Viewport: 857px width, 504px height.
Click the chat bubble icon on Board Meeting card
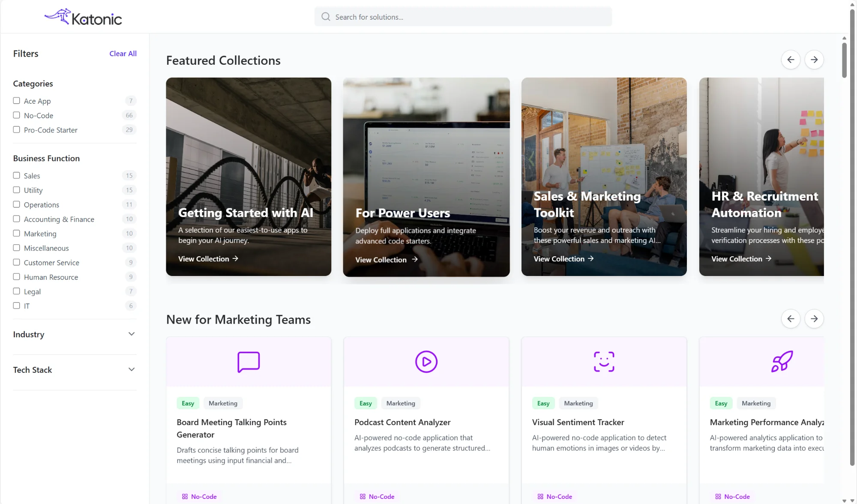tap(248, 361)
